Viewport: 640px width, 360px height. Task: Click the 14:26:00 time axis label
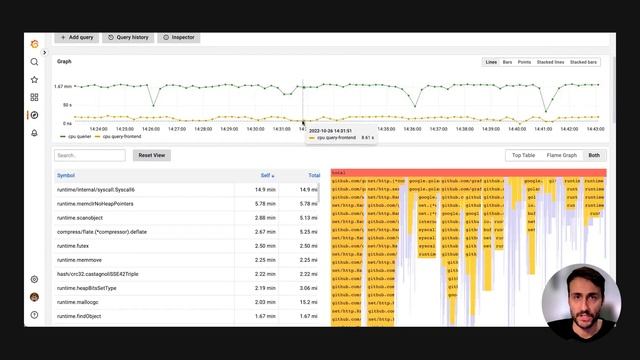coord(151,129)
